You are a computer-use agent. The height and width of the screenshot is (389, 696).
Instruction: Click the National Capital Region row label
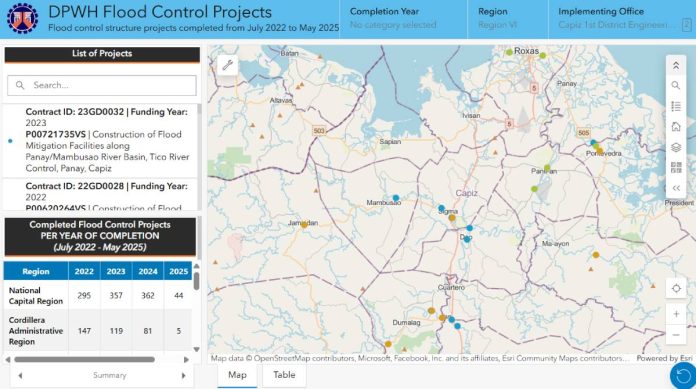click(36, 296)
